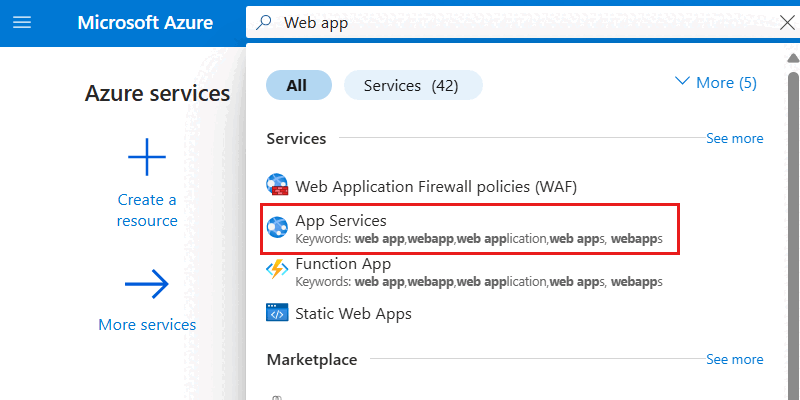Viewport: 800px width, 400px height.
Task: Open Web Application Firewall policies (WAF) result
Action: click(x=436, y=186)
